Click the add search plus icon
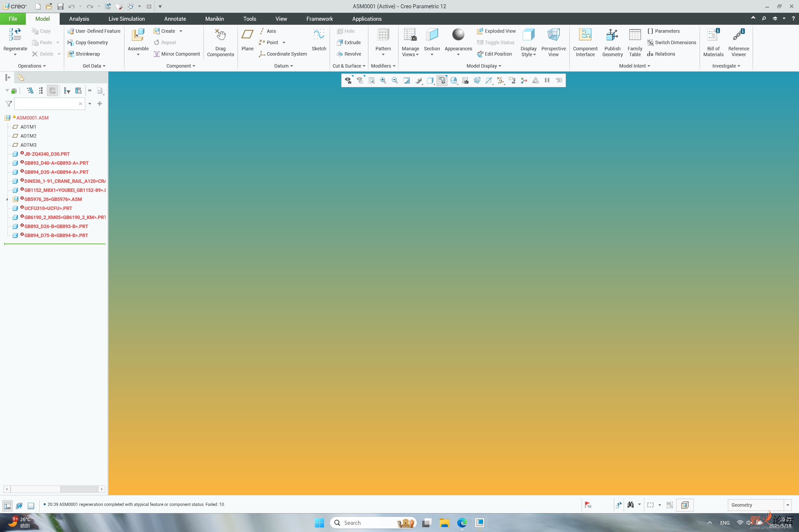 100,104
